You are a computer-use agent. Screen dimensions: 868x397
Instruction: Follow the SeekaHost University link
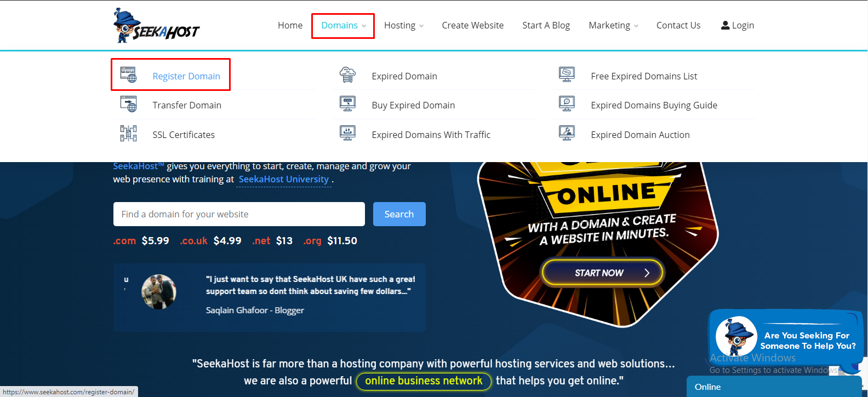[x=284, y=180]
